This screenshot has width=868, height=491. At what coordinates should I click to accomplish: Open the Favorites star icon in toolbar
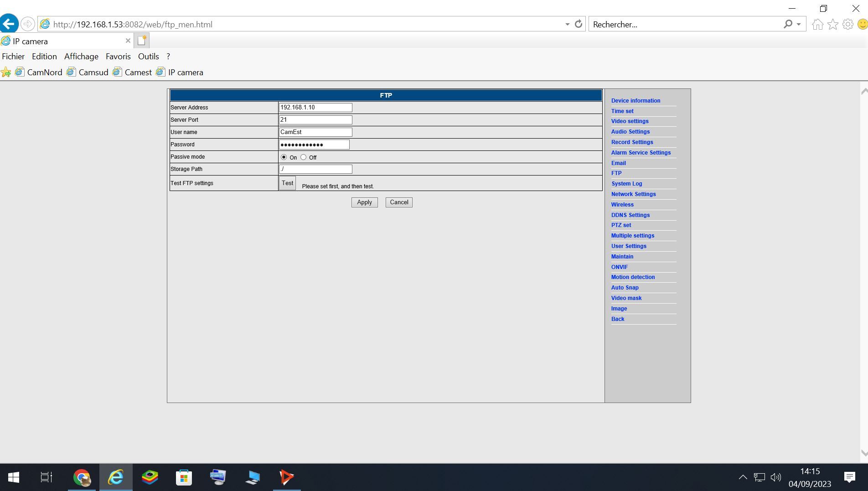click(x=833, y=24)
